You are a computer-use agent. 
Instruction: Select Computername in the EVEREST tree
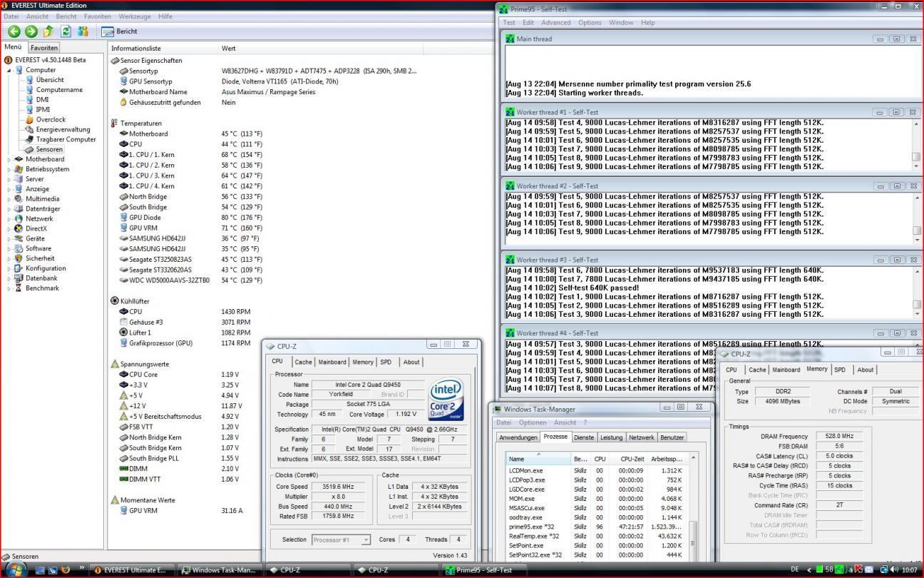pyautogui.click(x=59, y=90)
